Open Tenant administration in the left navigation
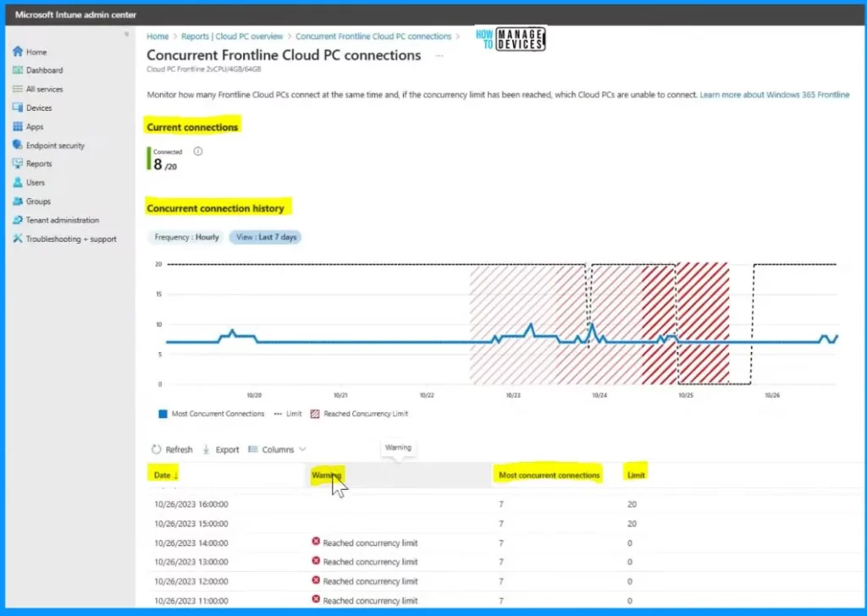Viewport: 867px width, 616px height. [63, 220]
